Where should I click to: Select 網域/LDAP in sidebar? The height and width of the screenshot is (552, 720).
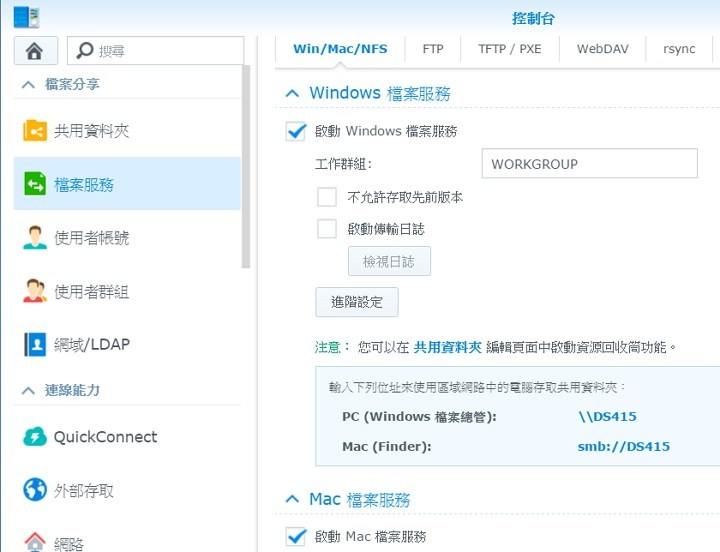click(127, 344)
